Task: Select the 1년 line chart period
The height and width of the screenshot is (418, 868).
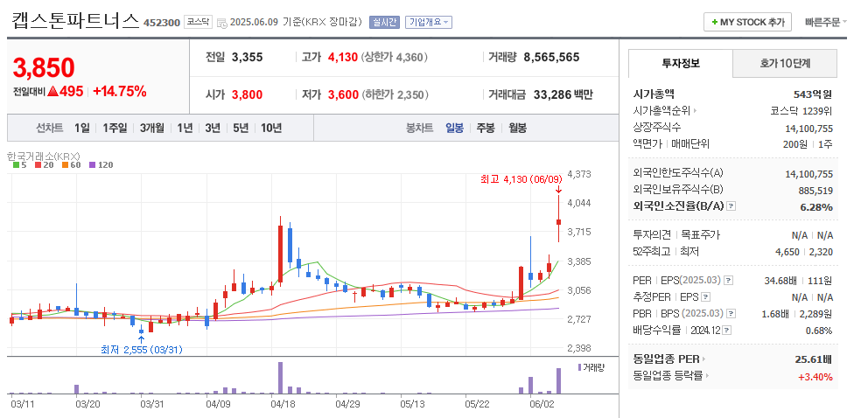Action: pyautogui.click(x=185, y=129)
